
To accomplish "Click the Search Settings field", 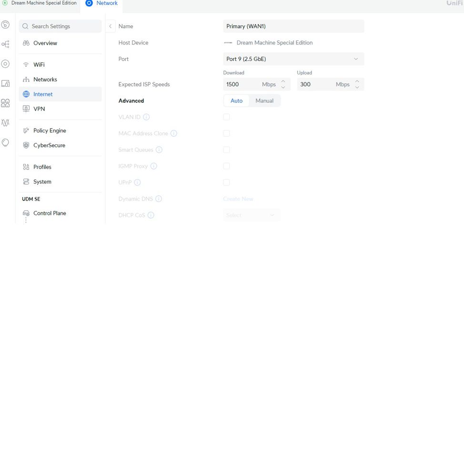I will tap(61, 26).
